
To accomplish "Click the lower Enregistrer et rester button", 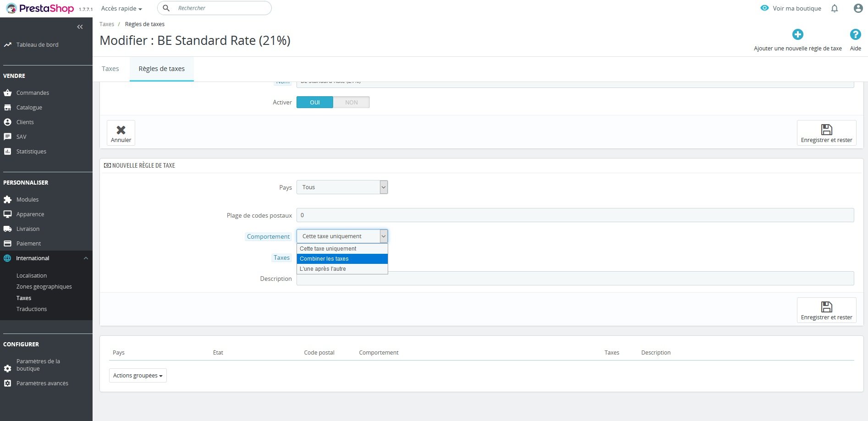I will (x=826, y=310).
